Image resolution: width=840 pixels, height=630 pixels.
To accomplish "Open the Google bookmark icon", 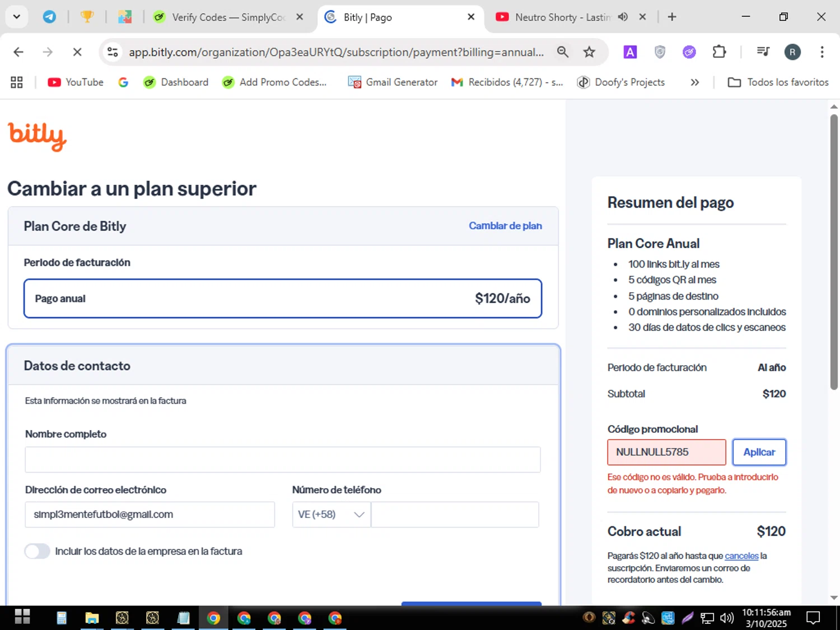I will pyautogui.click(x=123, y=82).
